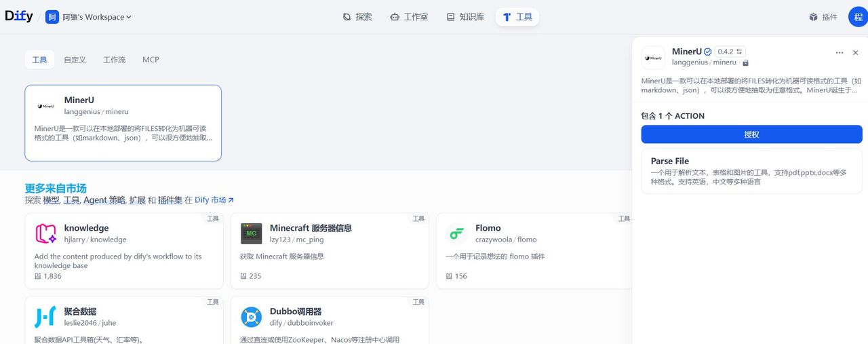This screenshot has width=868, height=344.
Task: Open the 阿猿's Workspace dropdown
Action: tap(89, 17)
